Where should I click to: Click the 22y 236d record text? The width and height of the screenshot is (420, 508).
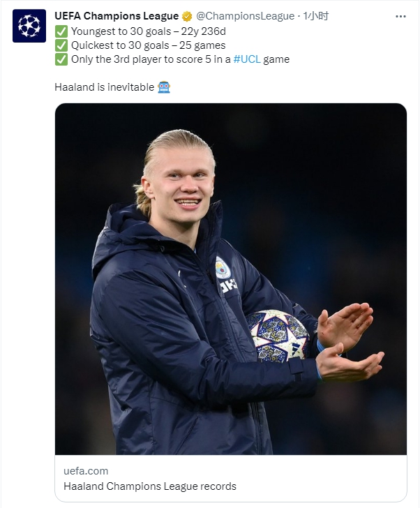click(204, 31)
